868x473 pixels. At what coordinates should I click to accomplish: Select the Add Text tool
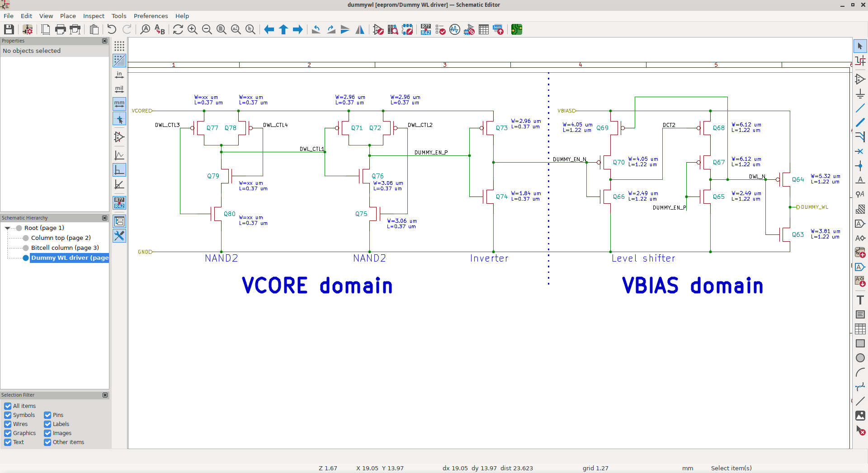[860, 300]
